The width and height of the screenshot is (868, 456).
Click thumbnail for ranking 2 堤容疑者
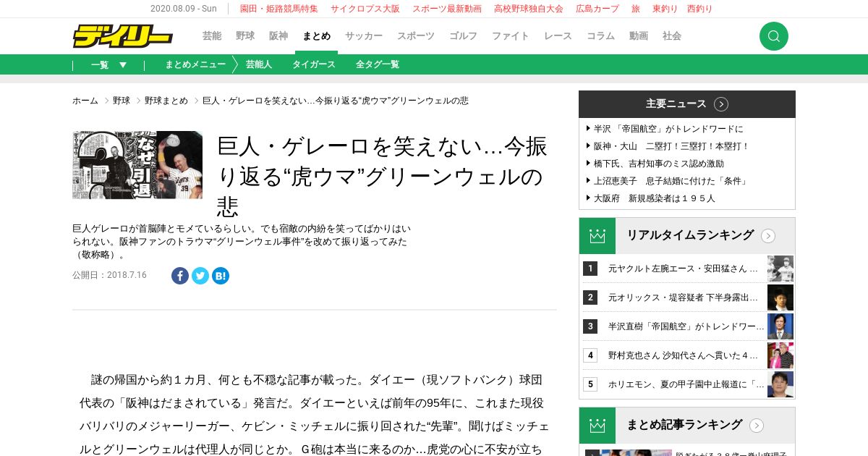(x=780, y=297)
